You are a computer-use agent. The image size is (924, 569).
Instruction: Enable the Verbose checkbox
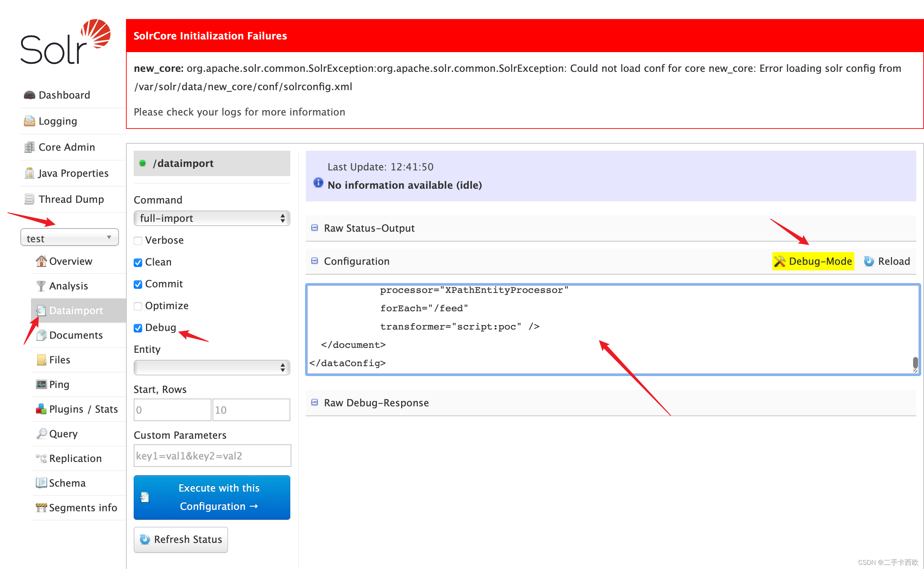[x=138, y=240]
